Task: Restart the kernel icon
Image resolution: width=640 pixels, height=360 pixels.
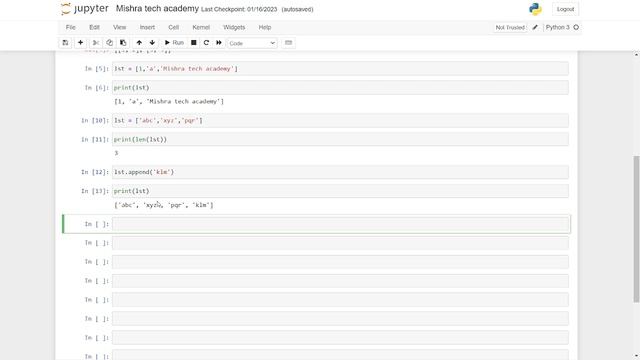Action: [206, 43]
